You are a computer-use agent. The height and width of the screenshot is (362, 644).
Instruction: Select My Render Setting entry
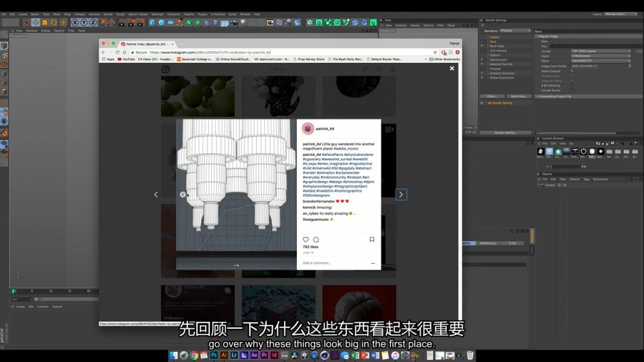500,103
